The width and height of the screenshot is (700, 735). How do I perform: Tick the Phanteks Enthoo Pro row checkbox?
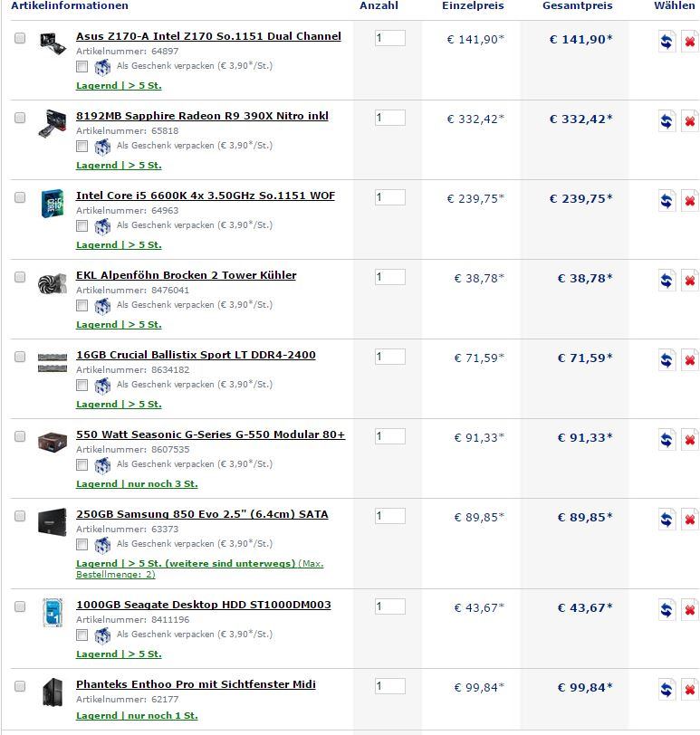click(20, 687)
